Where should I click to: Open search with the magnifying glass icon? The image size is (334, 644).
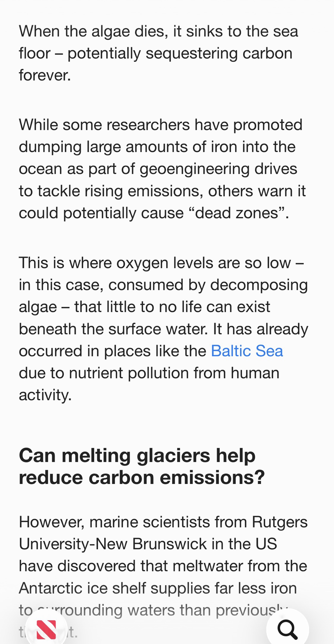click(287, 629)
